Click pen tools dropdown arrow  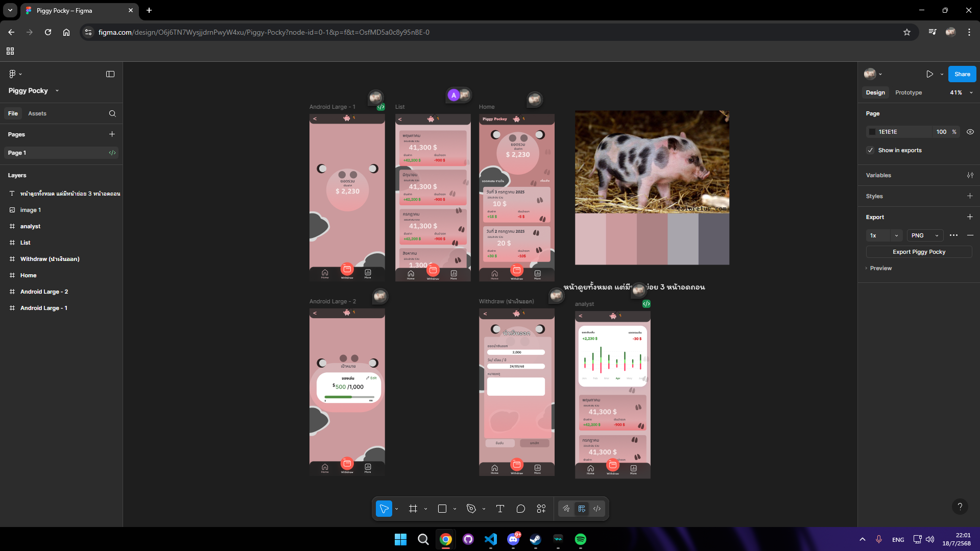tap(484, 509)
